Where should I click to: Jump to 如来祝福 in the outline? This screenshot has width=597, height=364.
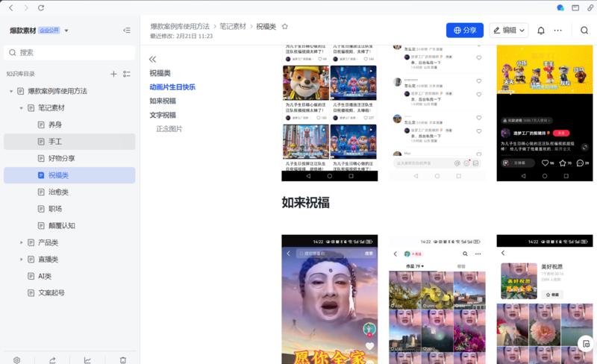coord(163,101)
